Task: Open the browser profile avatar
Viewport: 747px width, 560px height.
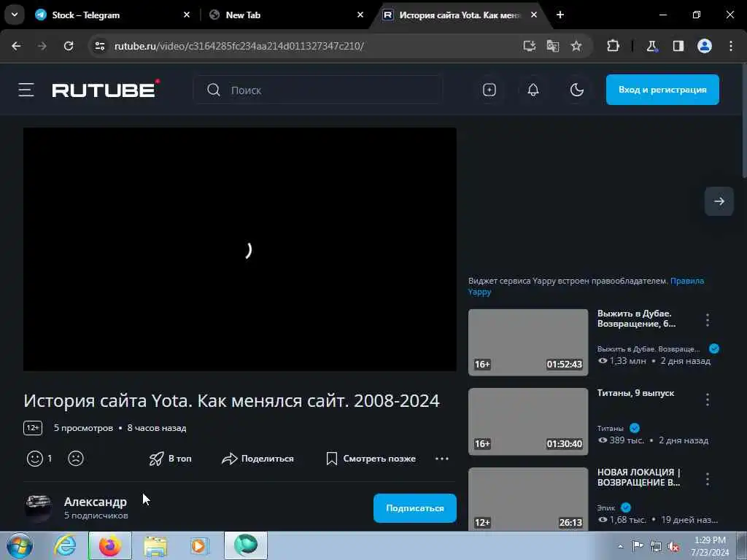Action: click(x=705, y=46)
